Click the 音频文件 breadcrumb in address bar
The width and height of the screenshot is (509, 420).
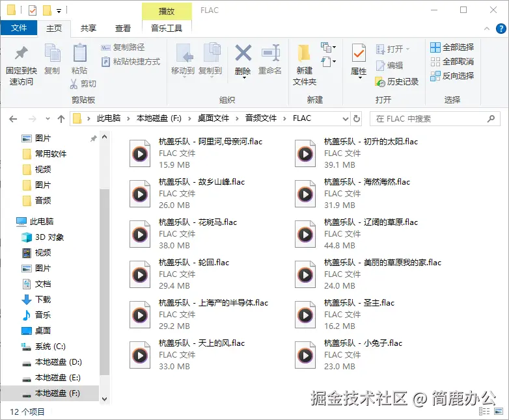tap(260, 118)
